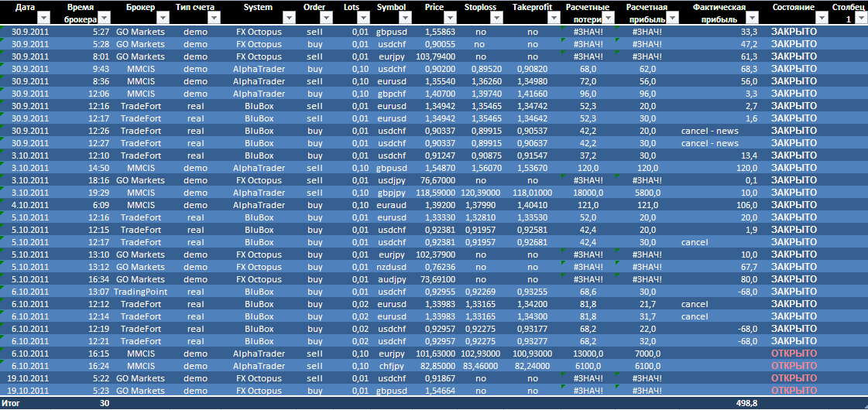Open the Order column filter dropdown

(327, 19)
